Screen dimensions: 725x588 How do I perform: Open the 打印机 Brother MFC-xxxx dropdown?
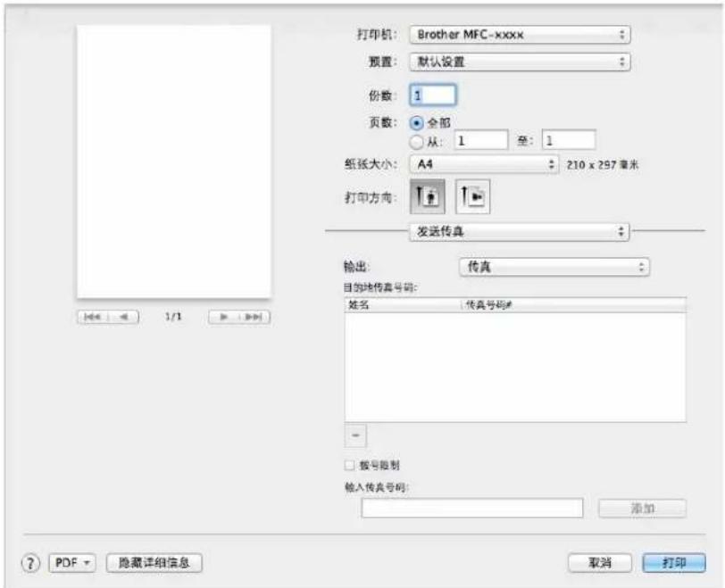520,35
